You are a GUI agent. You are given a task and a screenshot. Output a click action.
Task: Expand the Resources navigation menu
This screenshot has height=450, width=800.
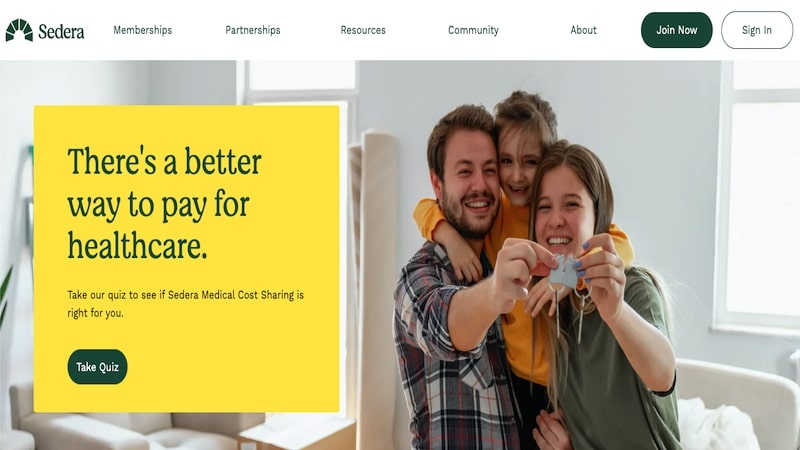click(363, 30)
